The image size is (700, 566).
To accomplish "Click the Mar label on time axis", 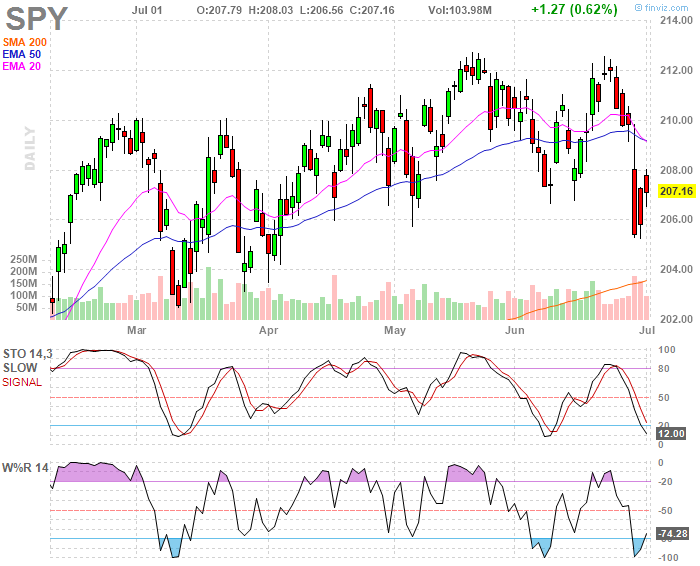I will (x=137, y=330).
